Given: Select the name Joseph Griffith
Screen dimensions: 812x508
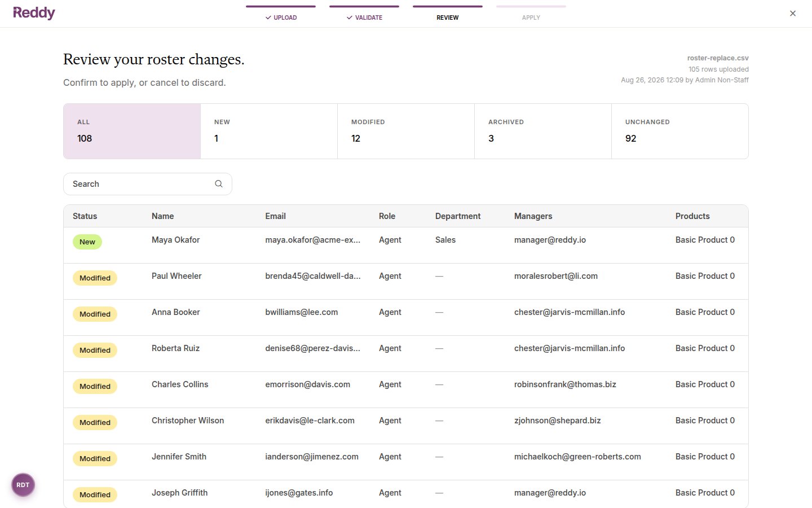Looking at the screenshot, I should [x=180, y=493].
